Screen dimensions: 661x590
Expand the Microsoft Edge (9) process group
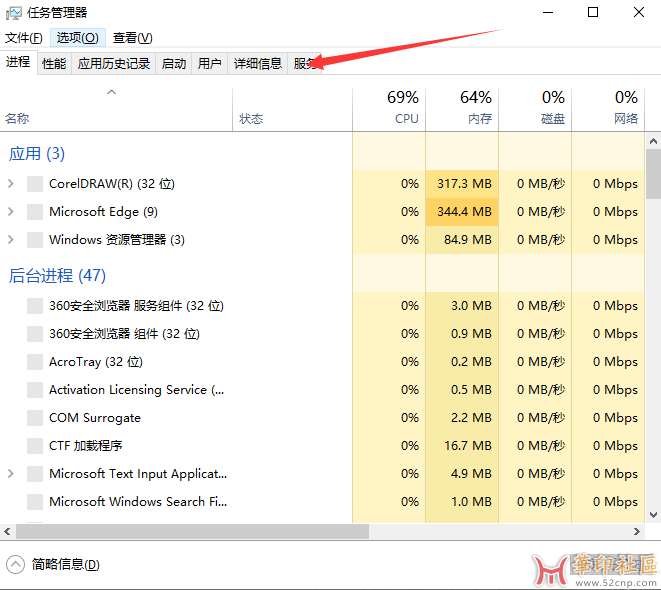click(x=11, y=212)
